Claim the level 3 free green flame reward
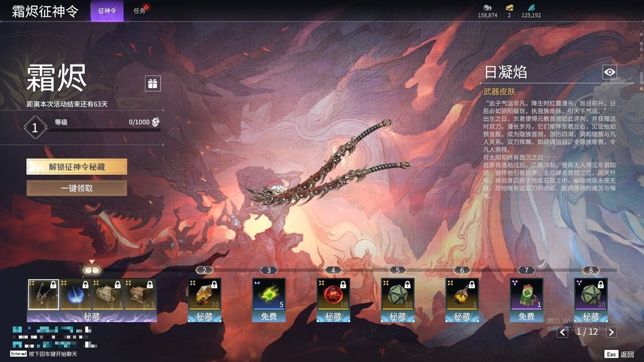644x362 pixels. pyautogui.click(x=269, y=294)
